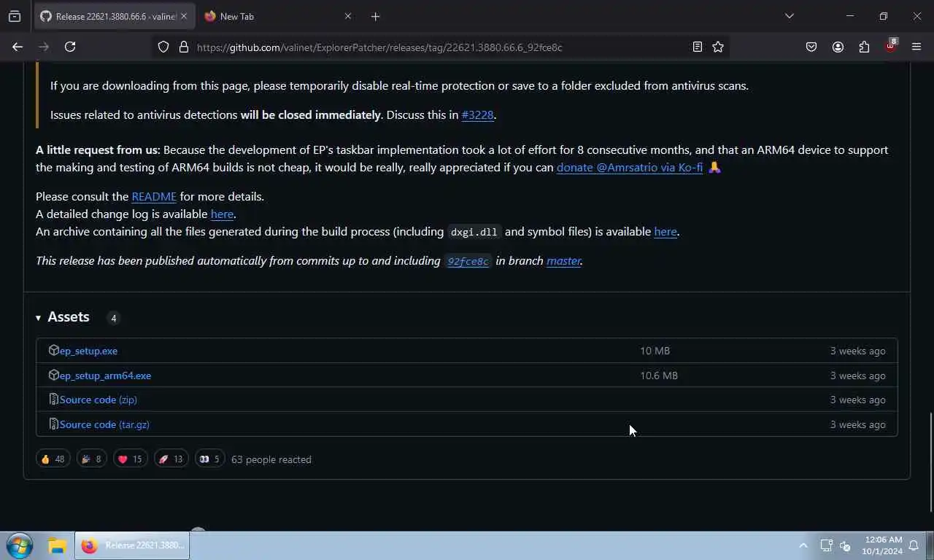934x560 pixels.
Task: Click the 63 people reacted text
Action: point(271,459)
